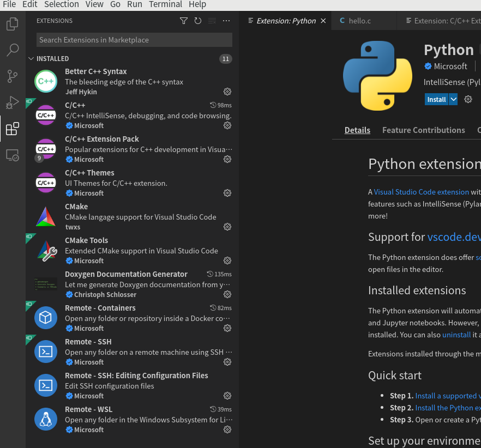Open gear menu for Remote - WSL
481x448 pixels.
coord(227,429)
